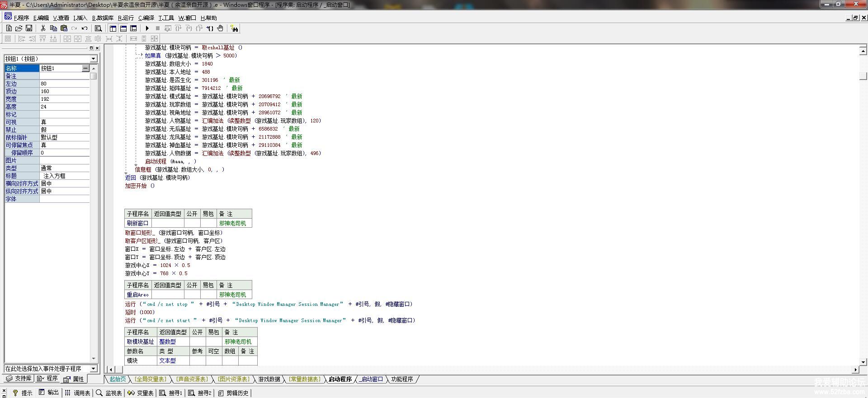Image resolution: width=868 pixels, height=398 pixels.
Task: Click the center-horizontally alignment icon
Action: pos(67,39)
